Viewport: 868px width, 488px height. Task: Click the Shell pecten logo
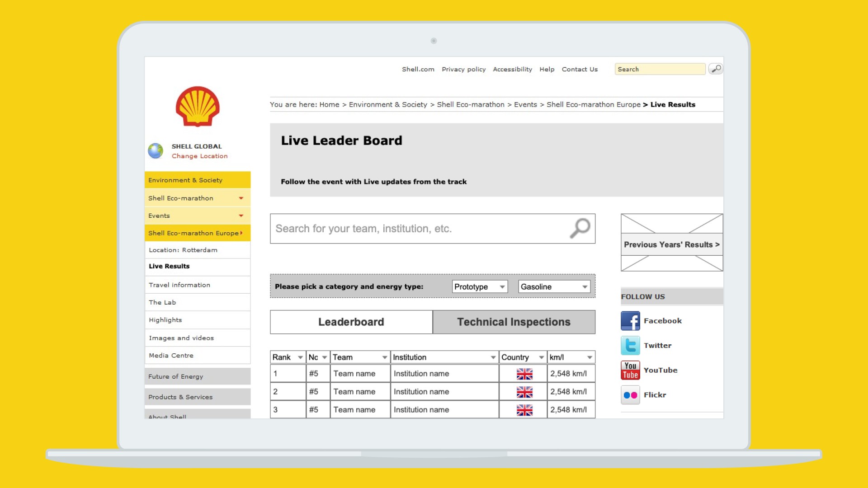(x=198, y=107)
